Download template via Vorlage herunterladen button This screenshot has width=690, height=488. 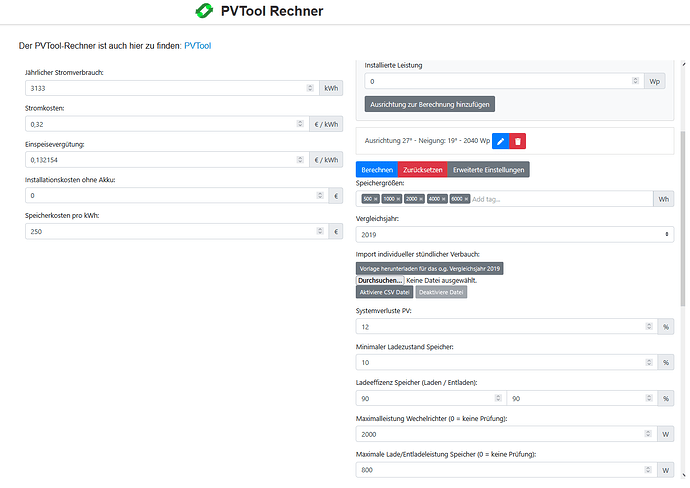429,268
